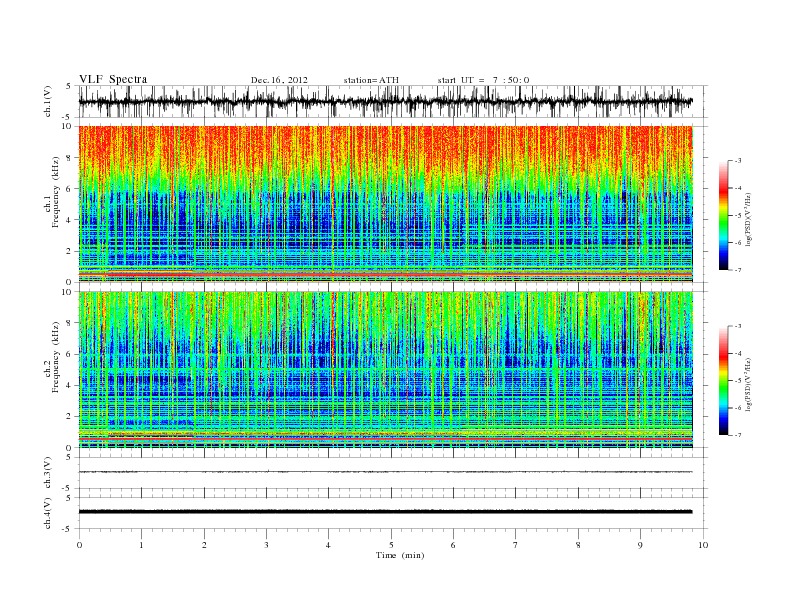Click the "-7" label on ch.1 color bar

[x=738, y=270]
